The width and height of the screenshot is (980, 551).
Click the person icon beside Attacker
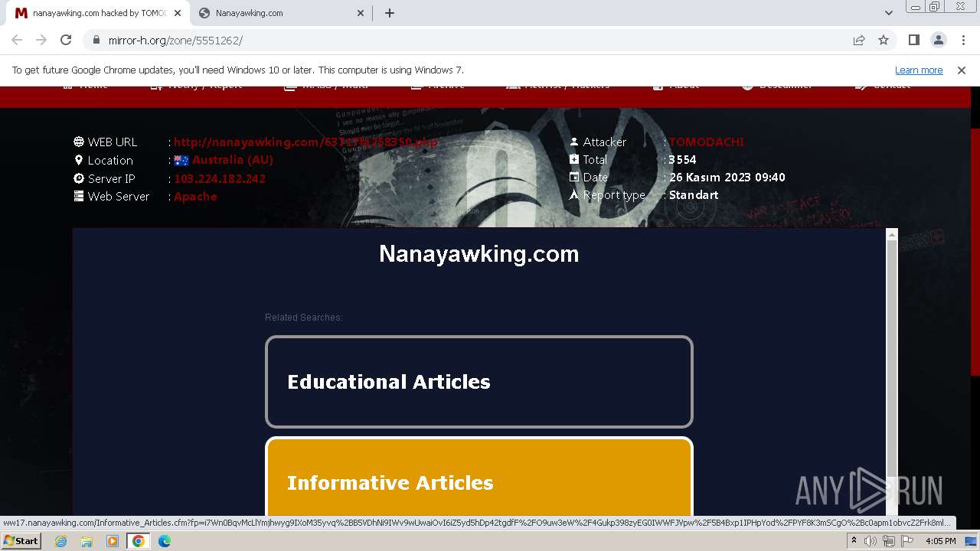click(574, 142)
